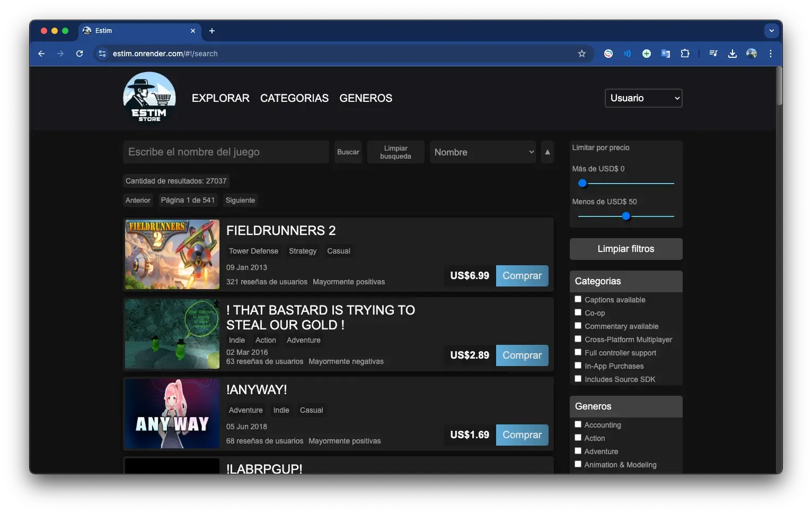Toggle ascending sort arrow button
This screenshot has height=513, width=812.
click(x=548, y=152)
